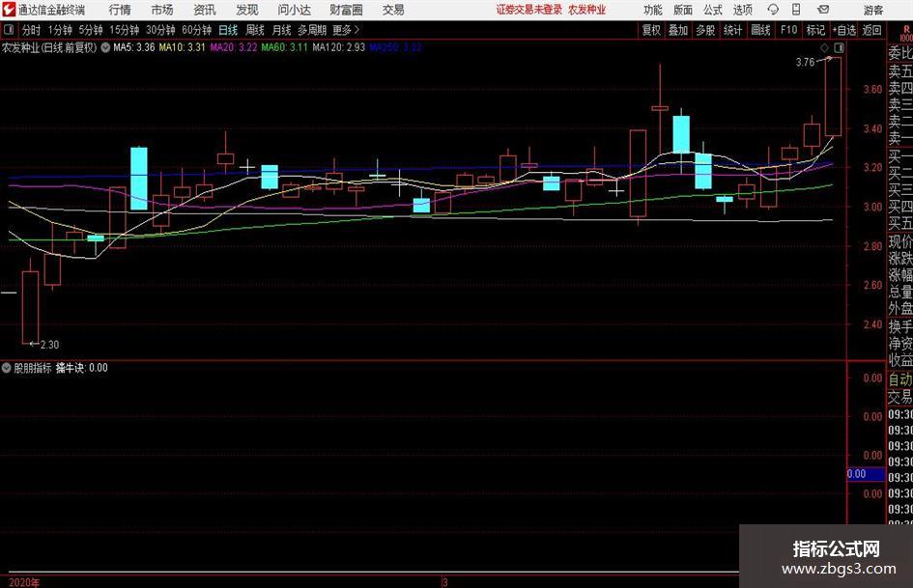This screenshot has height=588, width=913.
Task: Open the 行情 menu
Action: (x=120, y=10)
